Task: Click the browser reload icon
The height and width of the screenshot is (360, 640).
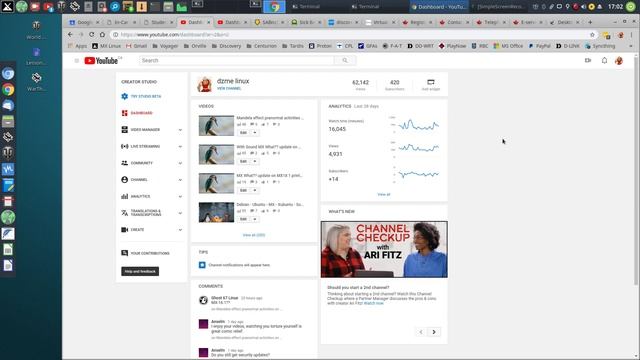Action: tap(91, 35)
